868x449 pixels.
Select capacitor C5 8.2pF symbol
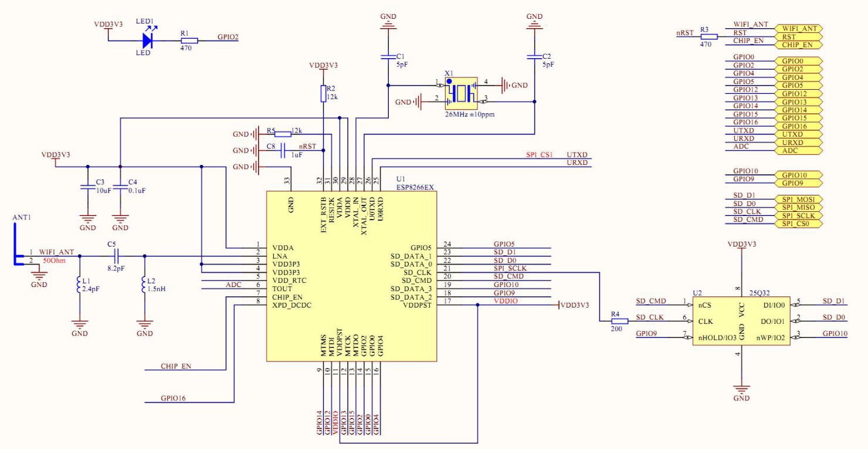[x=116, y=255]
